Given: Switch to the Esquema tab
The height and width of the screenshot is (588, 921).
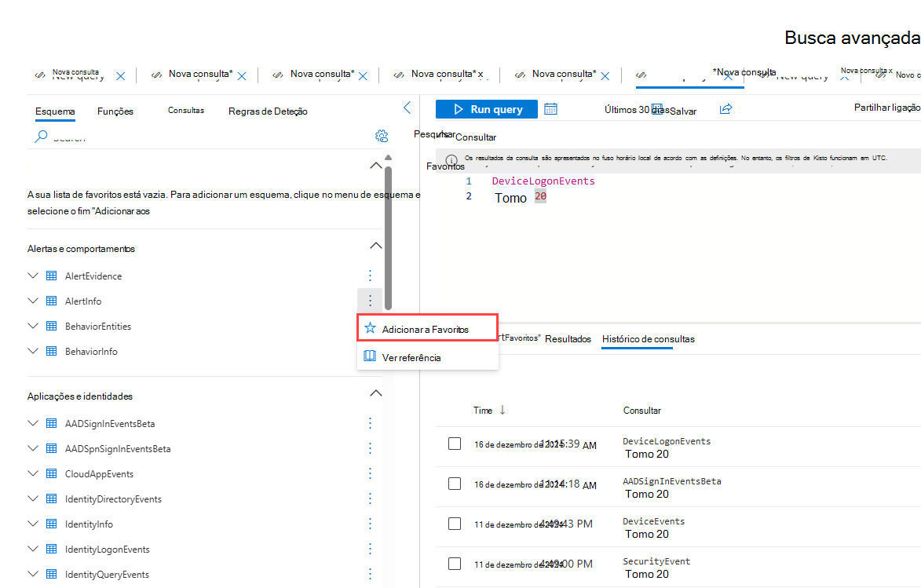Looking at the screenshot, I should pos(55,111).
